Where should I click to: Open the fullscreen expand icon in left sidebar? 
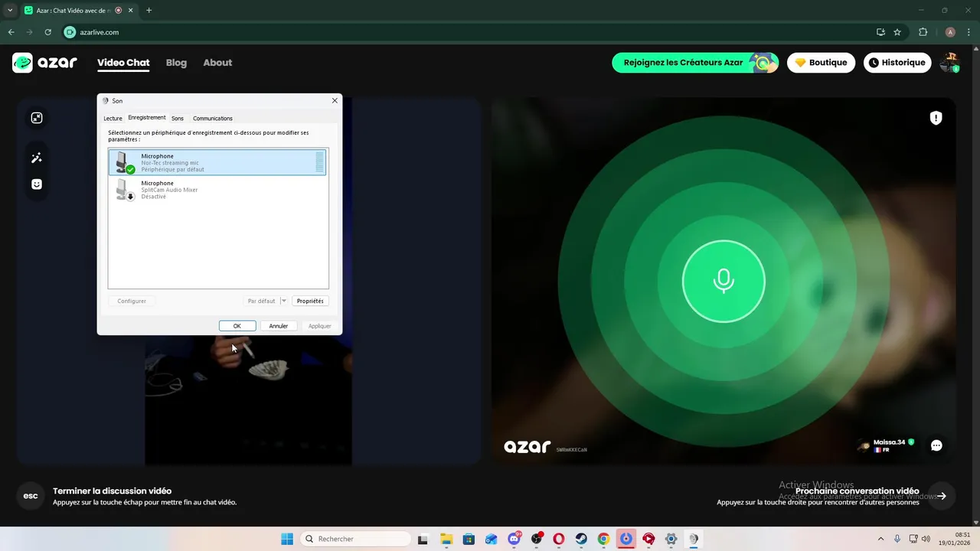point(37,118)
